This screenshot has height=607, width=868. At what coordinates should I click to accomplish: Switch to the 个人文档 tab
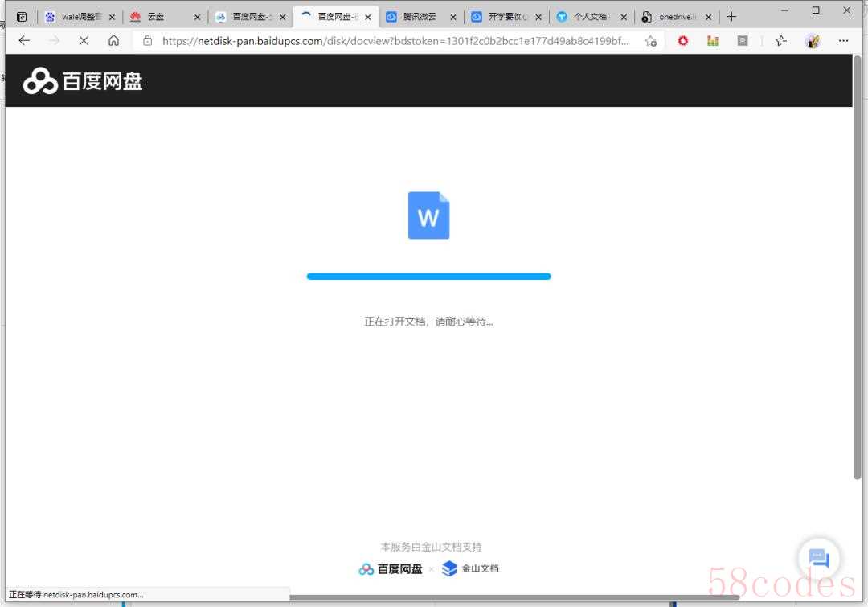pyautogui.click(x=592, y=17)
